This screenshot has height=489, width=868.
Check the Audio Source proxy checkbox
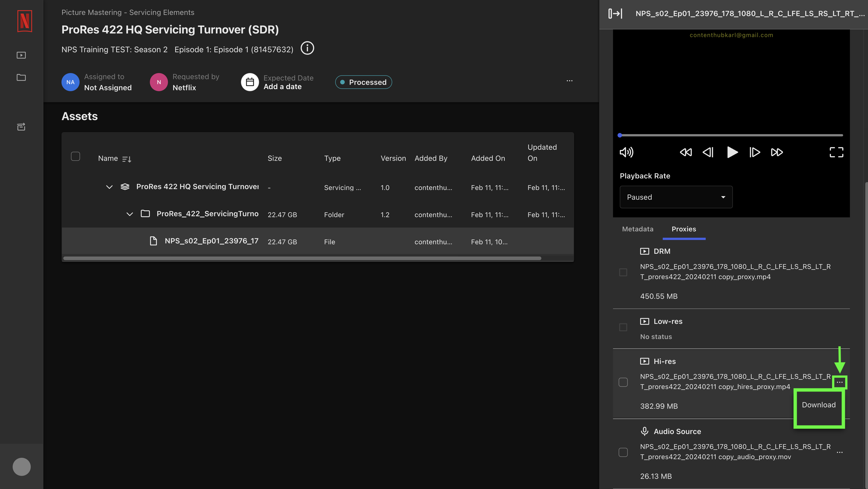click(x=623, y=452)
